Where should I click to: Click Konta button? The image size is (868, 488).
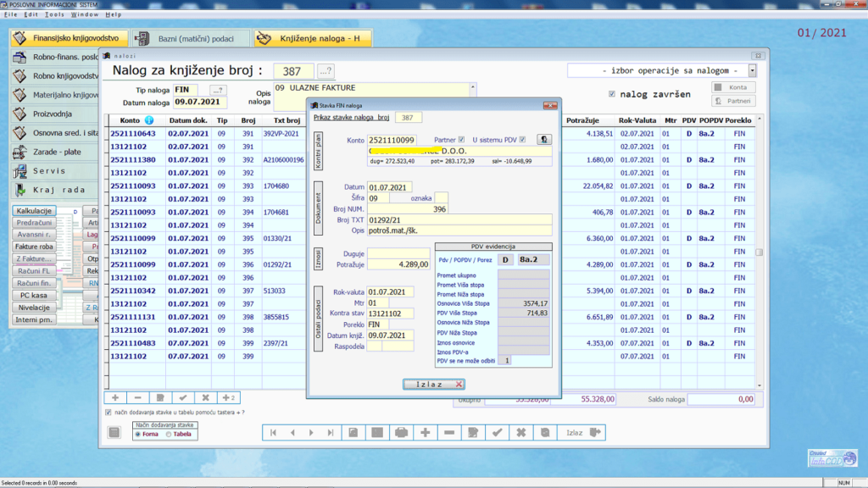pyautogui.click(x=733, y=87)
